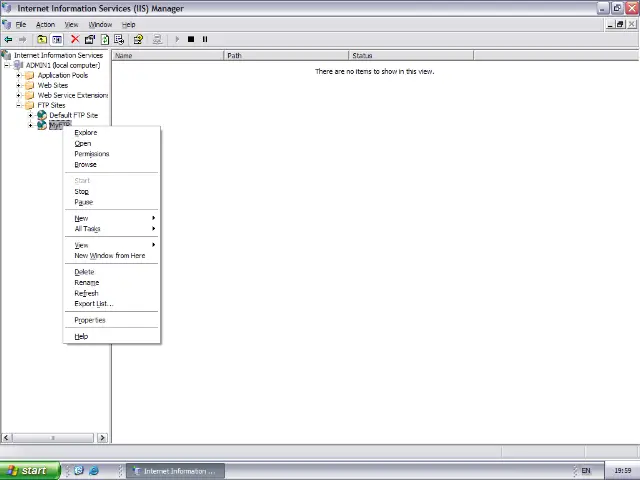This screenshot has height=480, width=640.
Task: Expand the Web Service Extensions node
Action: click(x=18, y=96)
